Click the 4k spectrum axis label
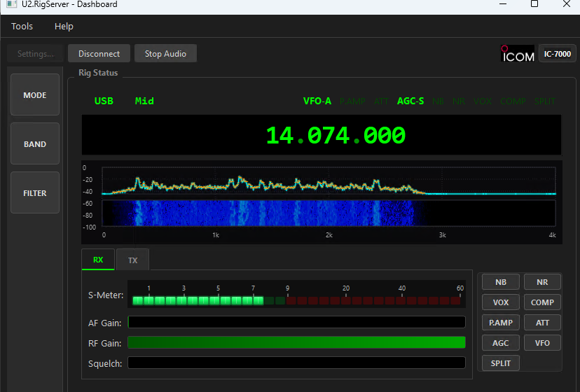 [552, 234]
